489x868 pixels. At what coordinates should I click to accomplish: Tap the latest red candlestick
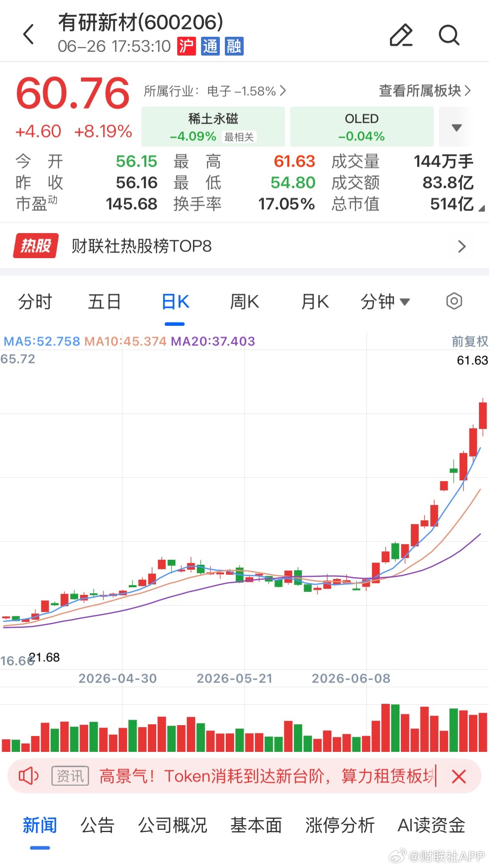(483, 416)
